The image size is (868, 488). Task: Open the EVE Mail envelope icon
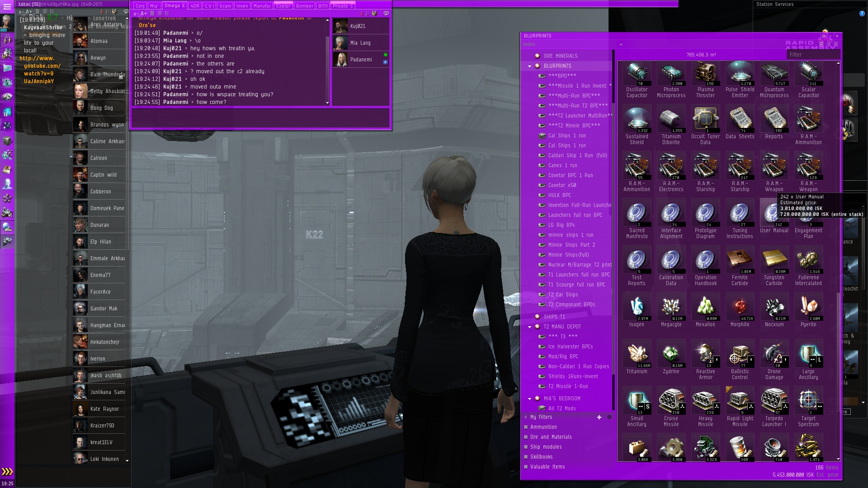pos(7,68)
